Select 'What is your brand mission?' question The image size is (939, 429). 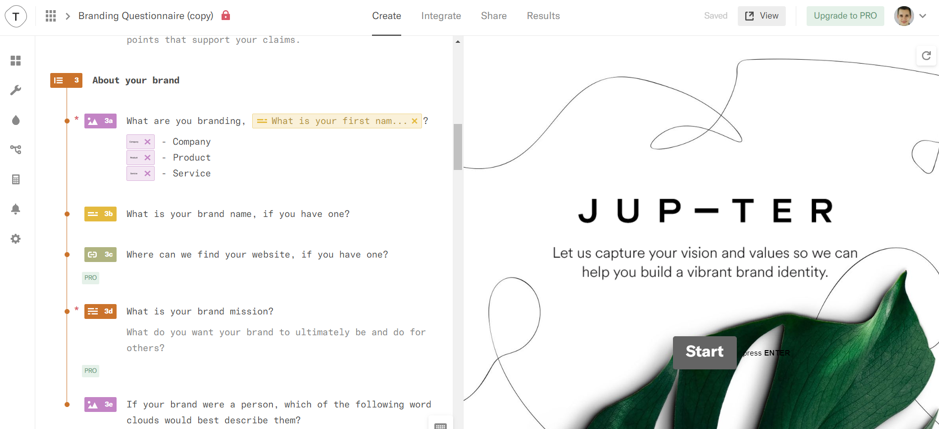[x=200, y=312]
